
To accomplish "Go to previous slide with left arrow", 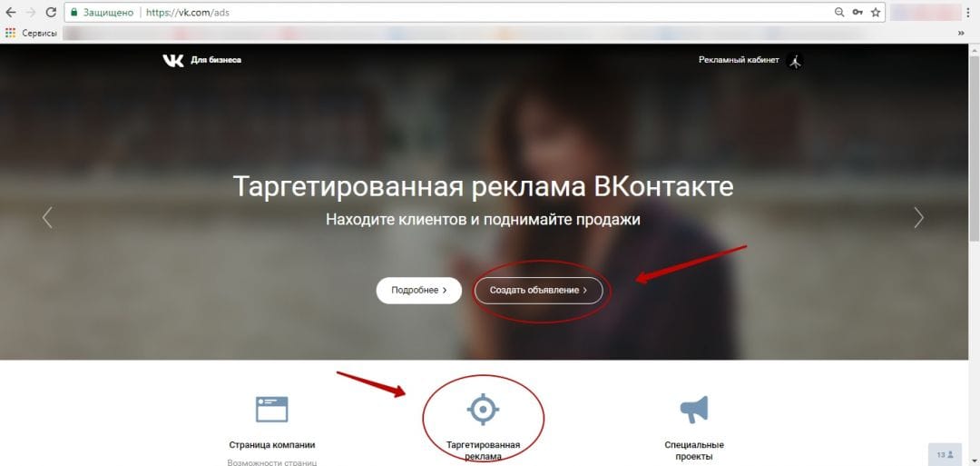I will [x=47, y=217].
